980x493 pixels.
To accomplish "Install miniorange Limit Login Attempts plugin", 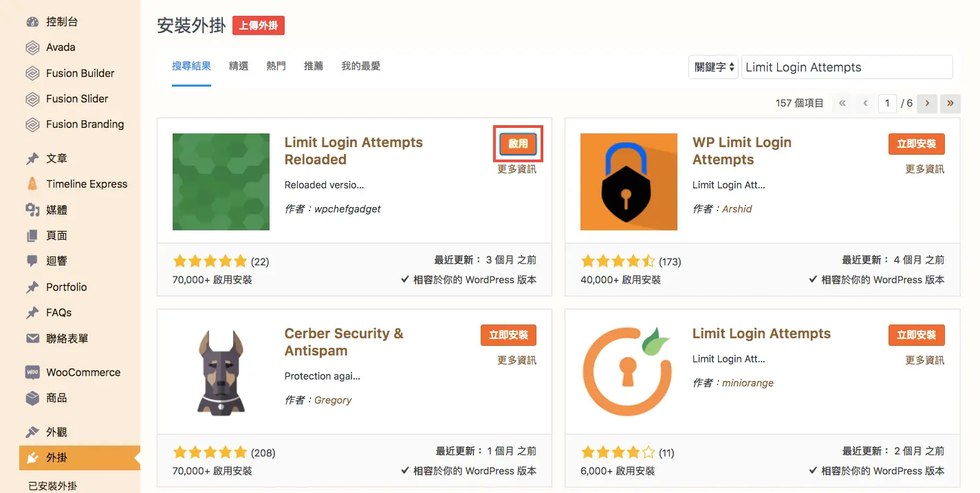I will [917, 335].
